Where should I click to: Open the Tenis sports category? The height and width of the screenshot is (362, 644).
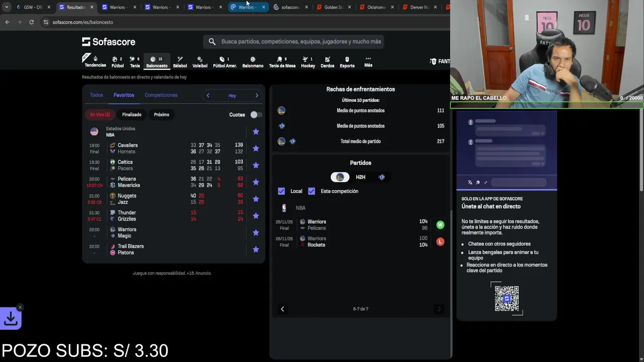point(135,62)
